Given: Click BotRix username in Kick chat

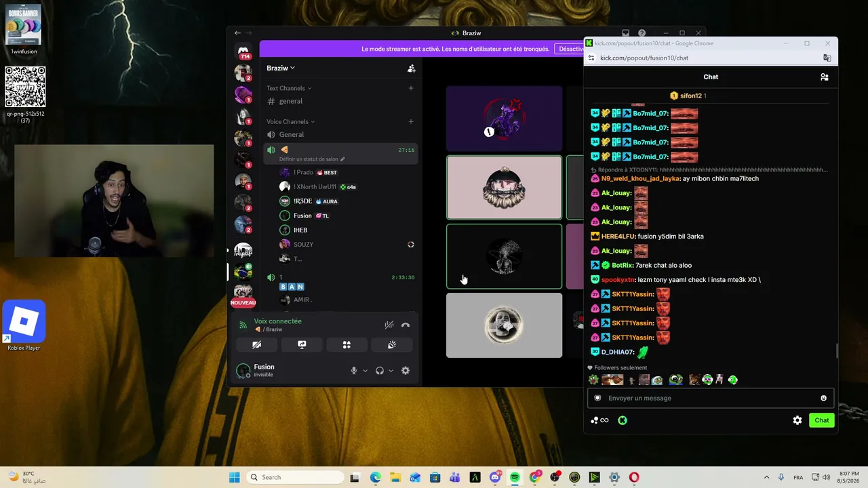Looking at the screenshot, I should (x=622, y=266).
